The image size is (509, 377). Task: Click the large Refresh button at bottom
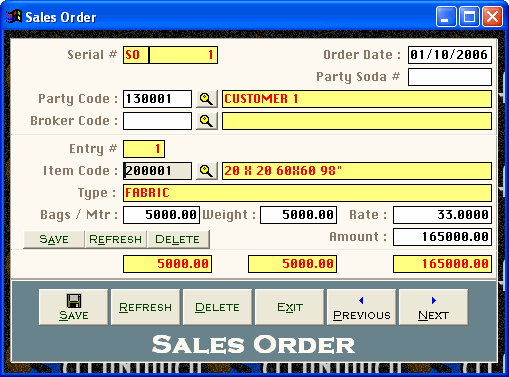[x=146, y=307]
